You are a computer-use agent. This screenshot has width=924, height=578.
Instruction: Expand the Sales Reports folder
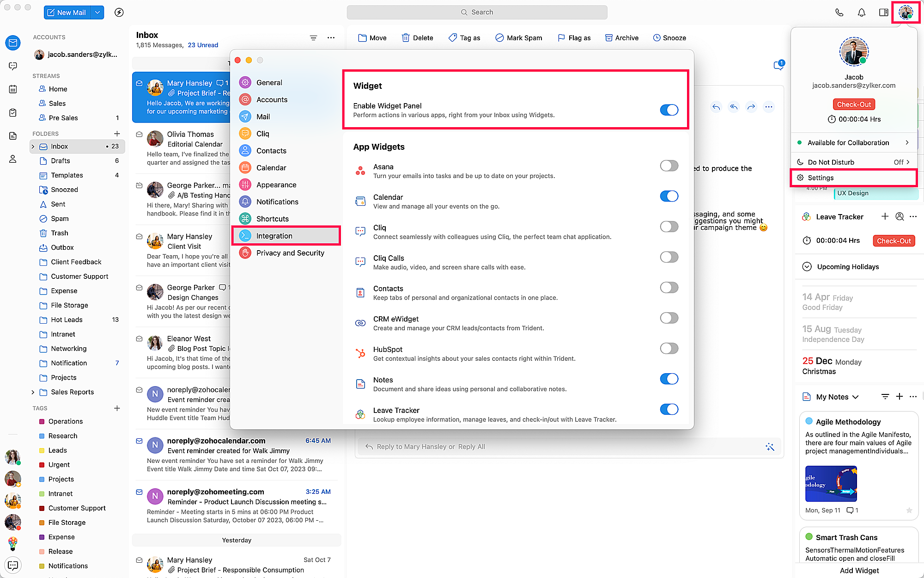pos(33,392)
